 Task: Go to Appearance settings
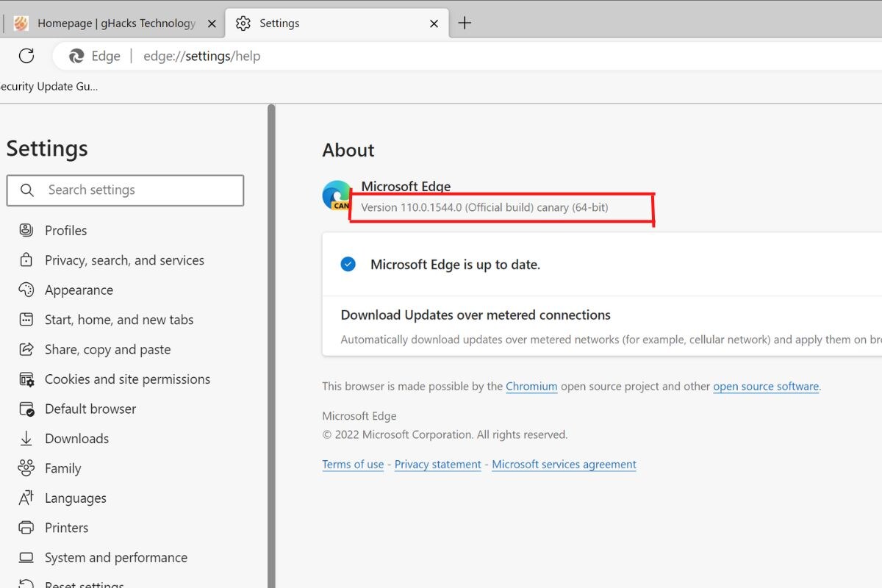click(79, 290)
